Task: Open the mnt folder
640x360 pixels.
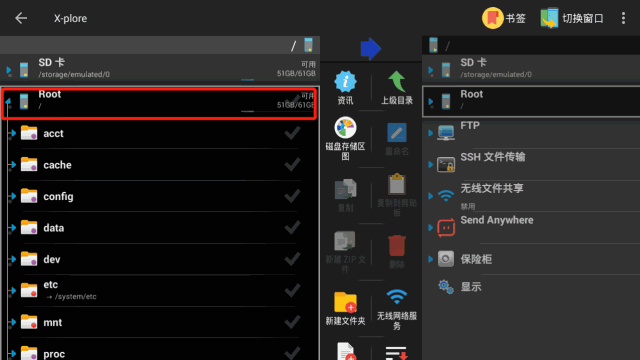Action: tap(160, 322)
